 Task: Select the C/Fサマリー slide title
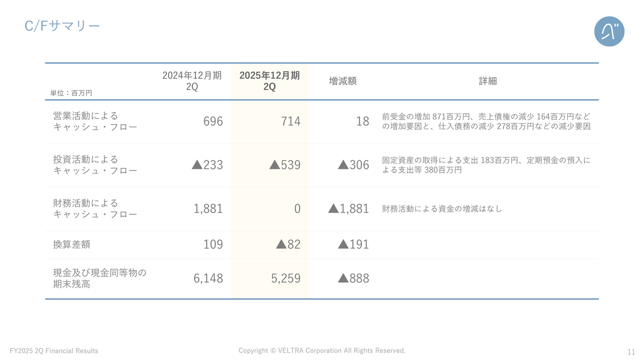pos(62,26)
